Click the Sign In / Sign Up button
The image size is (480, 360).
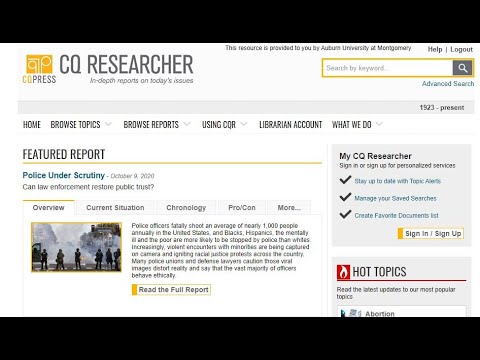(431, 234)
